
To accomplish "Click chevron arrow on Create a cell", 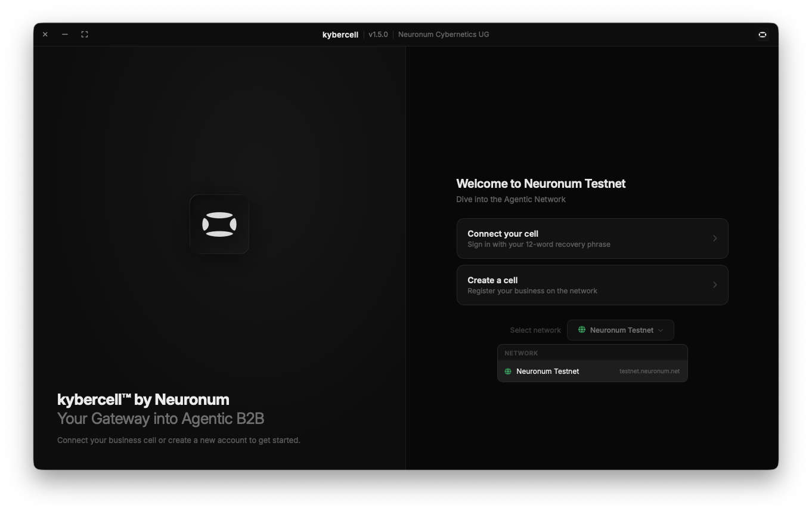I will [x=715, y=285].
